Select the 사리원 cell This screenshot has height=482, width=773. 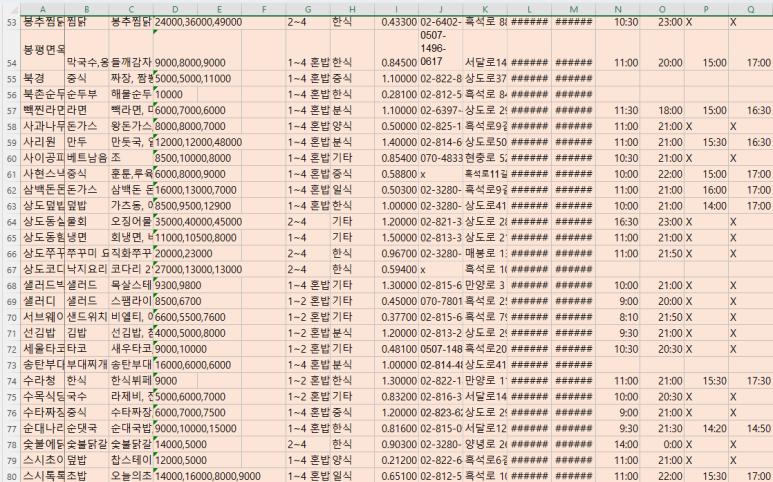[42, 142]
